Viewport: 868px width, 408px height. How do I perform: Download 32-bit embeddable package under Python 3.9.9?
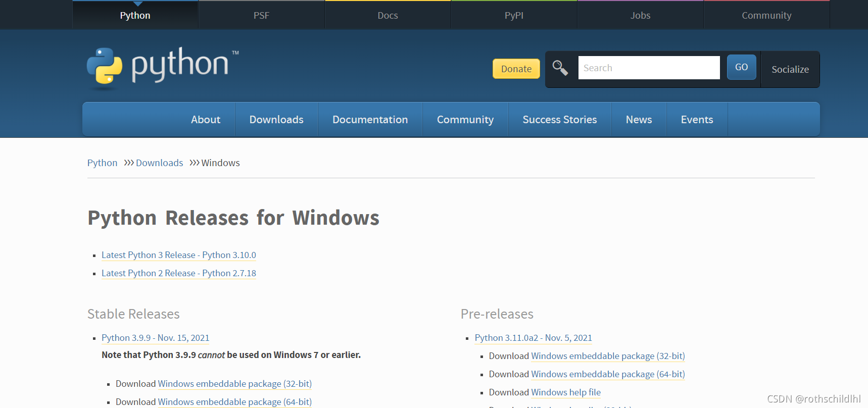point(234,384)
